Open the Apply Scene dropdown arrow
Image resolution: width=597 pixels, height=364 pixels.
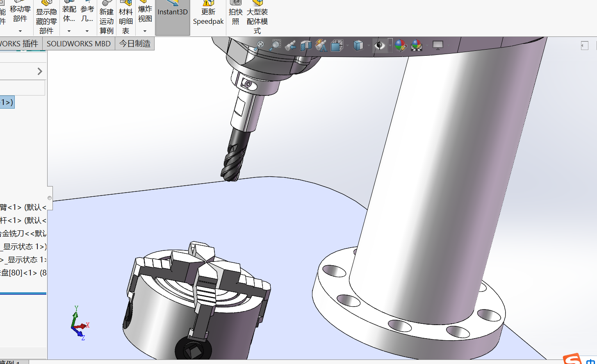(x=427, y=45)
